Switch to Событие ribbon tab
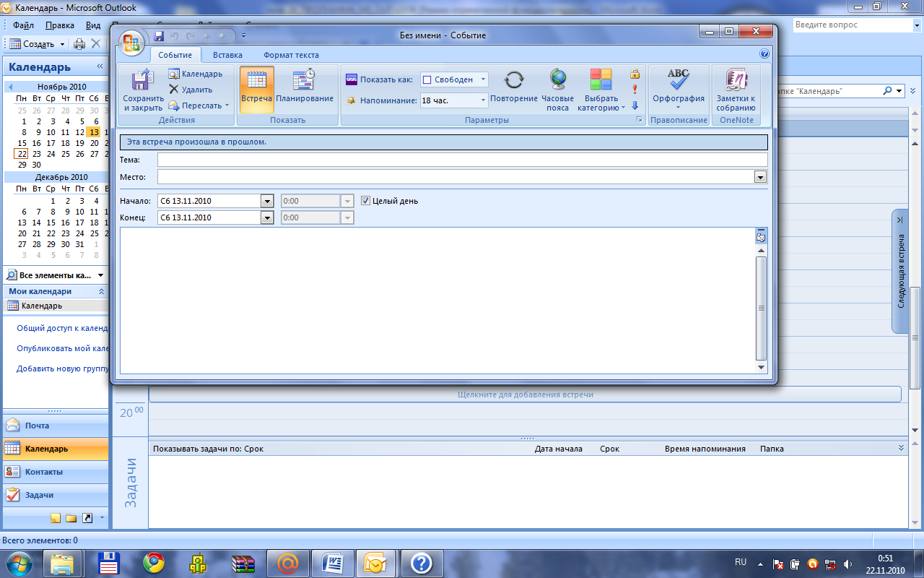 click(175, 55)
